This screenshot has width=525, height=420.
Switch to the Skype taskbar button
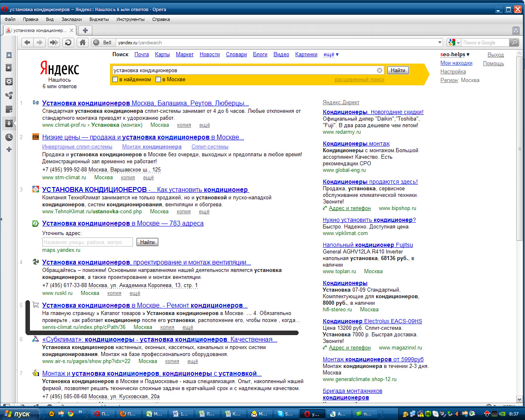[x=285, y=414]
